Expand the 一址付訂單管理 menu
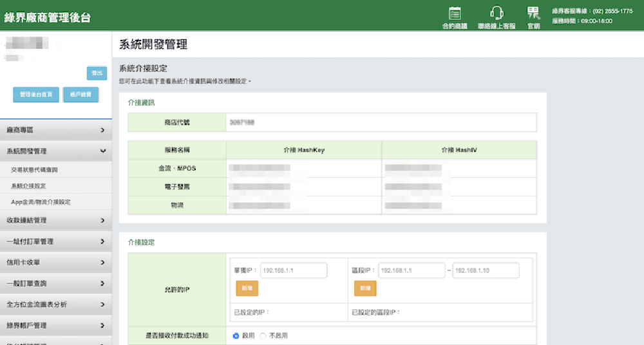Viewport: 644px width, 345px height. pyautogui.click(x=56, y=241)
